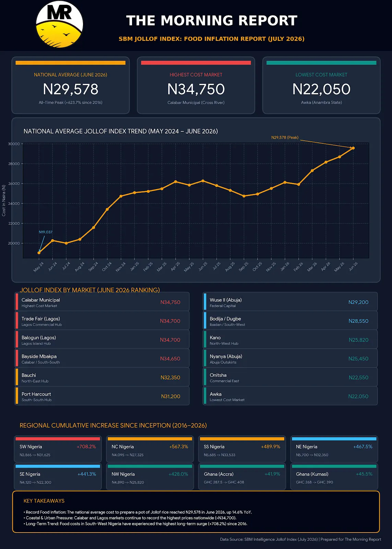Select the Calabar Municipal market row
Image resolution: width=392 pixels, height=549 pixels.
pos(102,302)
